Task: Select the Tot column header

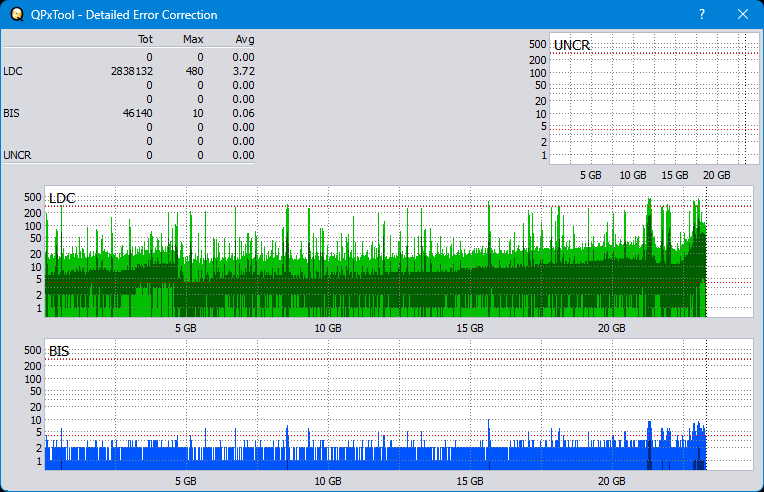Action: point(145,39)
